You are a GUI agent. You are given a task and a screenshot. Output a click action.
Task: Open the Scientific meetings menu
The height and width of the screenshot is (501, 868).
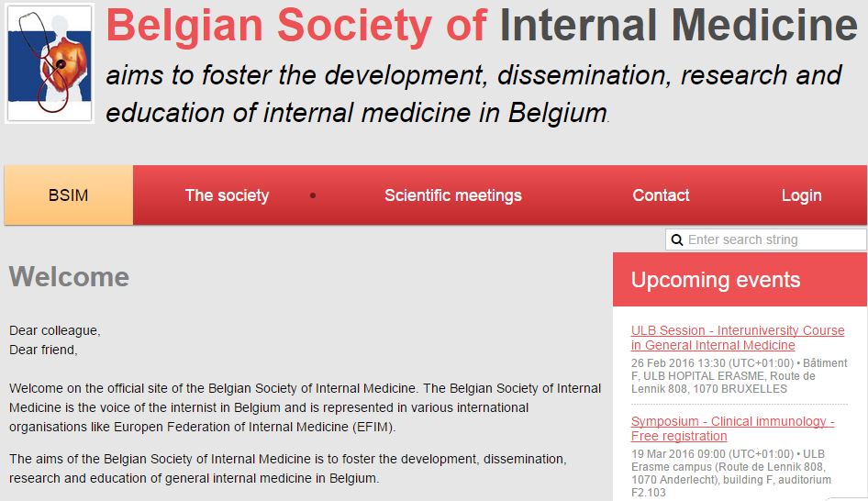(453, 195)
